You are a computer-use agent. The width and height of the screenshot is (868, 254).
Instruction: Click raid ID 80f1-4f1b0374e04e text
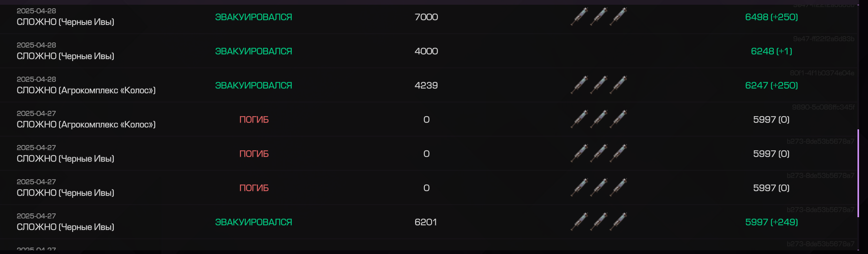[x=822, y=73]
